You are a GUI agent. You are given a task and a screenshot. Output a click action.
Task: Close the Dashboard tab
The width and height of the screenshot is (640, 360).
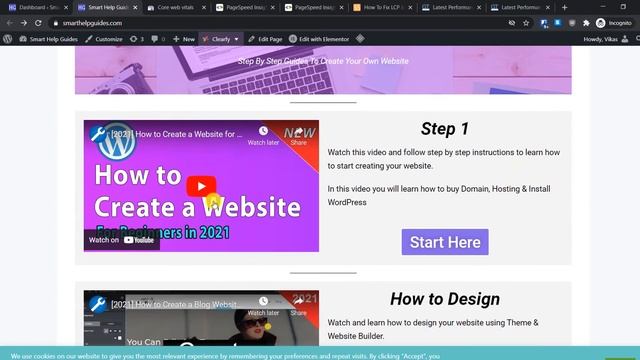click(66, 8)
